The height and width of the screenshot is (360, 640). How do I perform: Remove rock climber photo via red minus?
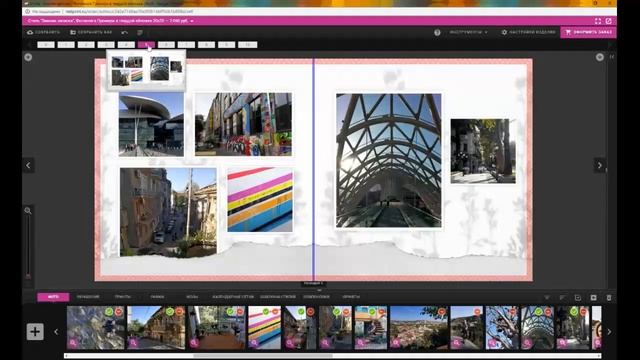[118, 312]
